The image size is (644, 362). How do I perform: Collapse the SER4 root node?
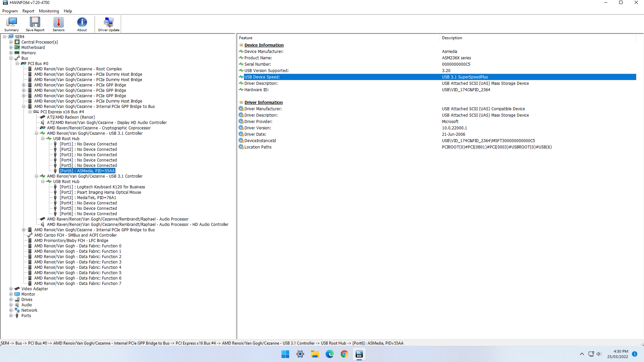click(4, 37)
